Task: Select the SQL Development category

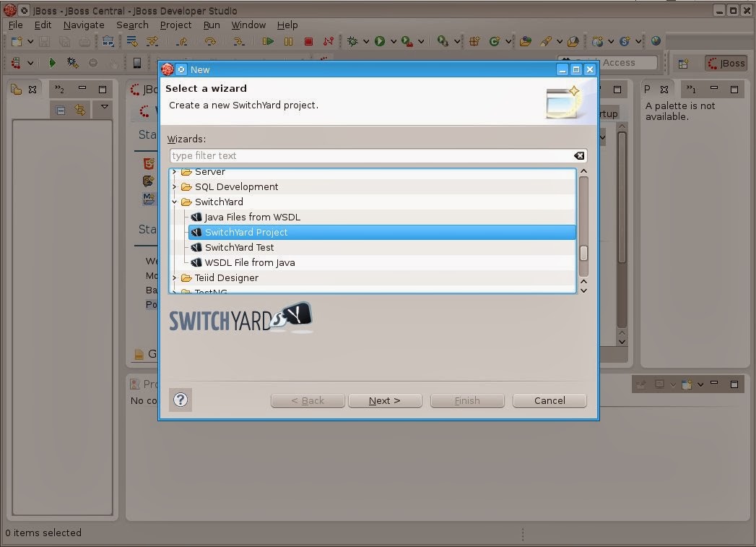Action: tap(236, 186)
